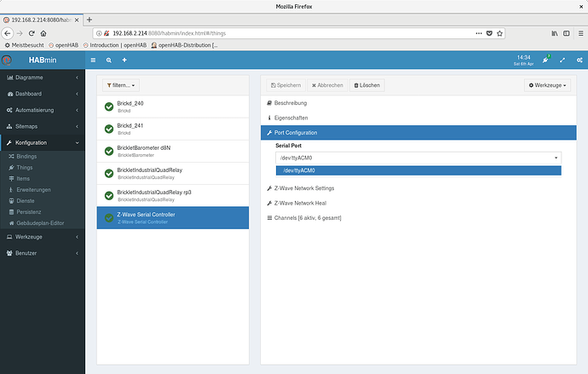Toggle fullscreen with the expand arrows icon
This screenshot has width=588, height=374.
click(x=562, y=60)
